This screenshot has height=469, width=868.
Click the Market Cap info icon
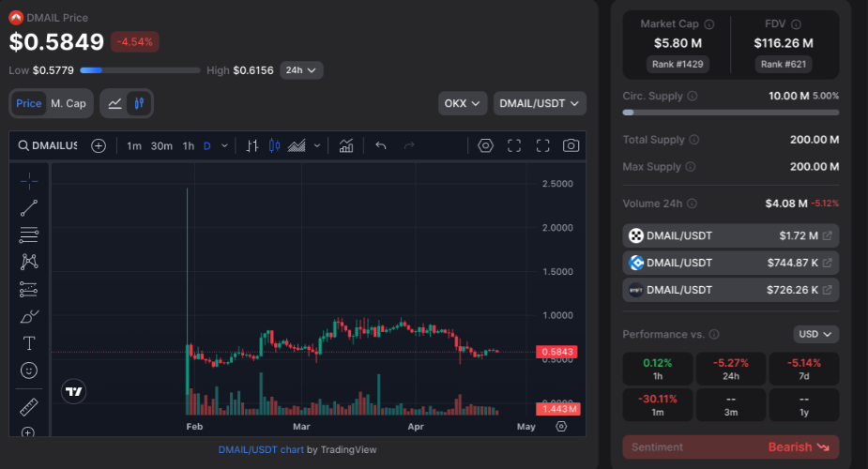tap(709, 24)
